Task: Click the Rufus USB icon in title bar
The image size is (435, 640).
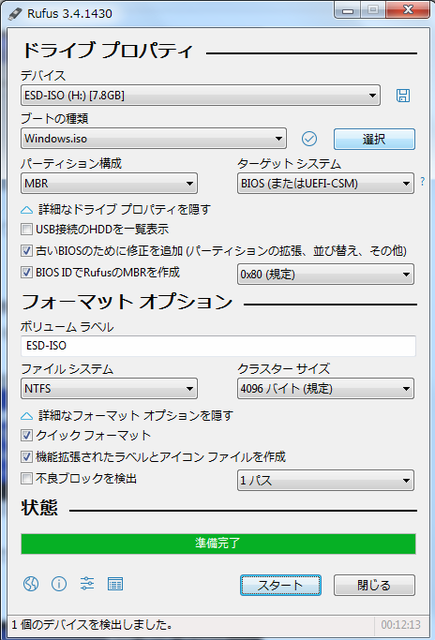Action: click(x=15, y=13)
